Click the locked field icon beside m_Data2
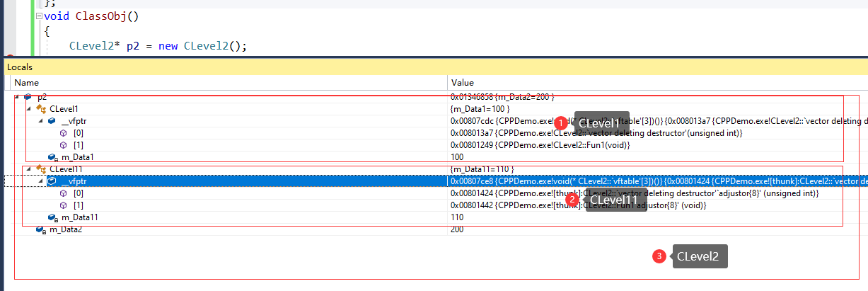 [40, 229]
